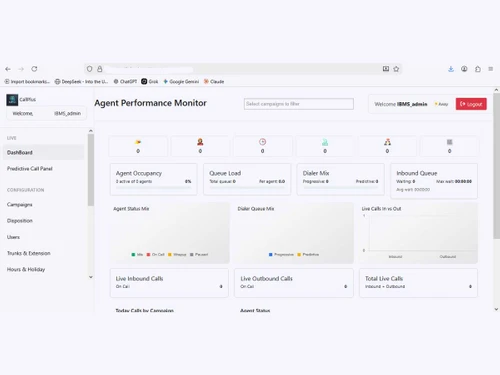Open the Select campaigns to filter dropdown
500x375 pixels.
click(x=299, y=104)
